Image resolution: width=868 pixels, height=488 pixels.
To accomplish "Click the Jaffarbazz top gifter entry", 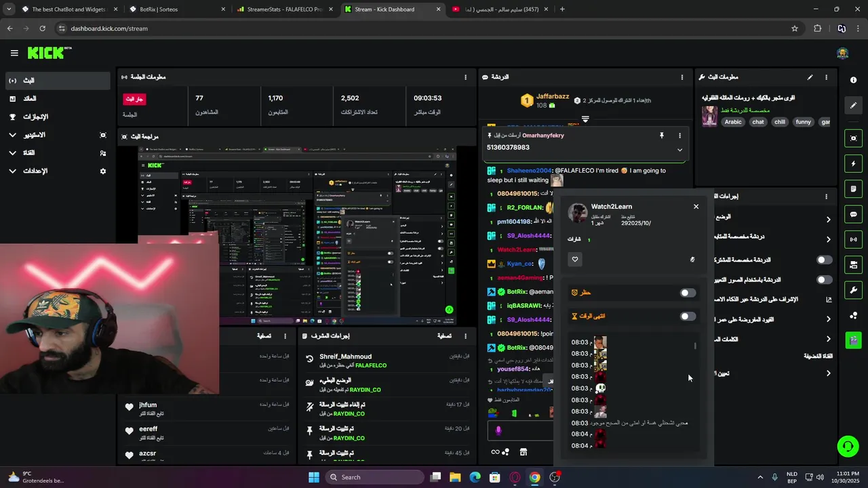I will click(545, 101).
